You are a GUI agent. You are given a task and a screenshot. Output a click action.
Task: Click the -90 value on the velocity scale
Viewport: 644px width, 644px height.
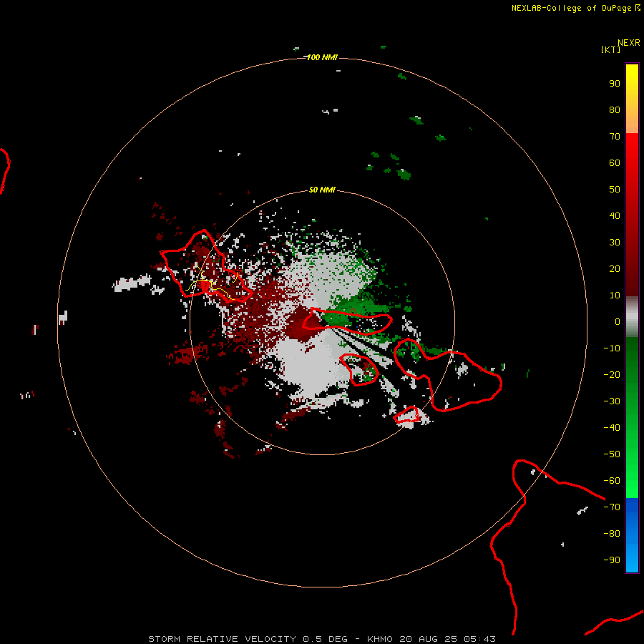[x=612, y=560]
